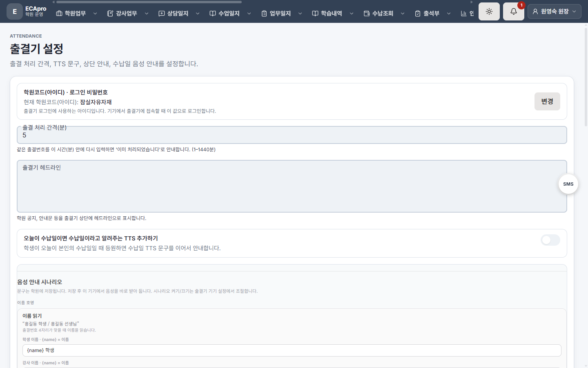Open the 수납조회 navigation menu
Image resolution: width=588 pixels, height=368 pixels.
[384, 13]
